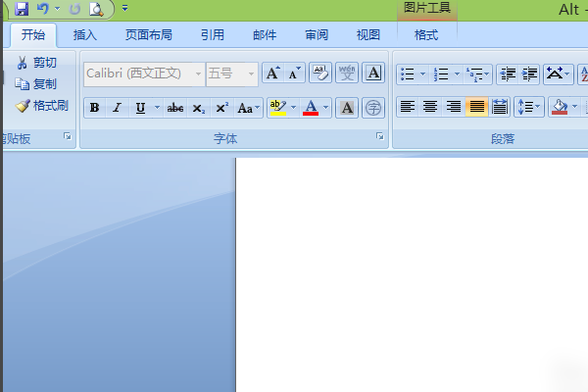Image resolution: width=588 pixels, height=392 pixels.
Task: Open the multilevel list button
Action: click(478, 73)
